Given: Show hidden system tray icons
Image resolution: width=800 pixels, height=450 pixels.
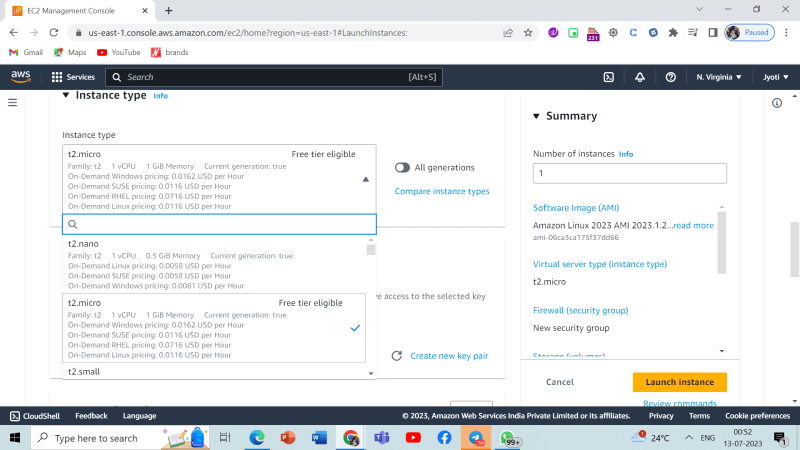Looking at the screenshot, I should 689,438.
